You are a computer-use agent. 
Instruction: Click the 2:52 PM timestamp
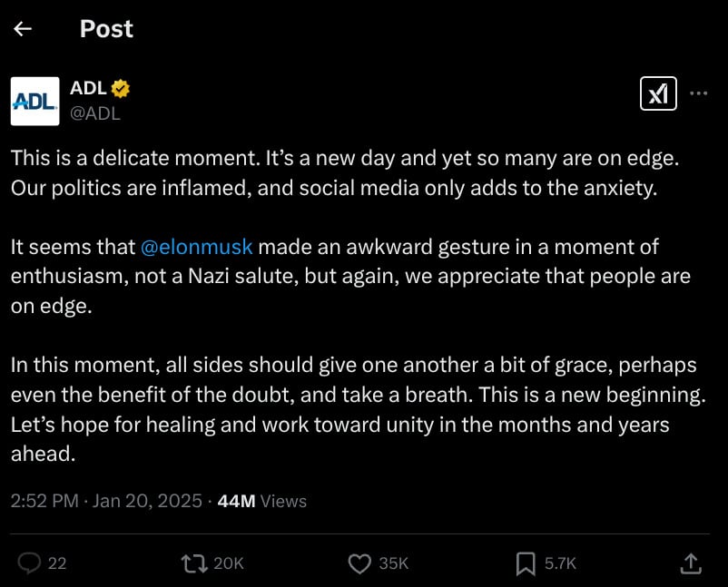pyautogui.click(x=44, y=501)
